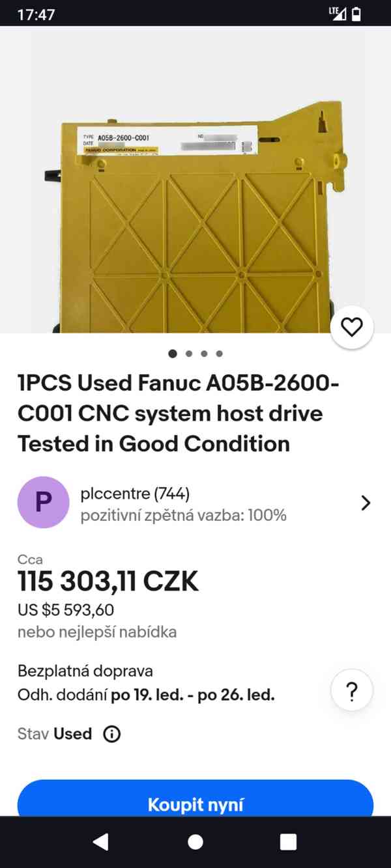Open the question mark help button
The height and width of the screenshot is (868, 391).
tap(352, 692)
